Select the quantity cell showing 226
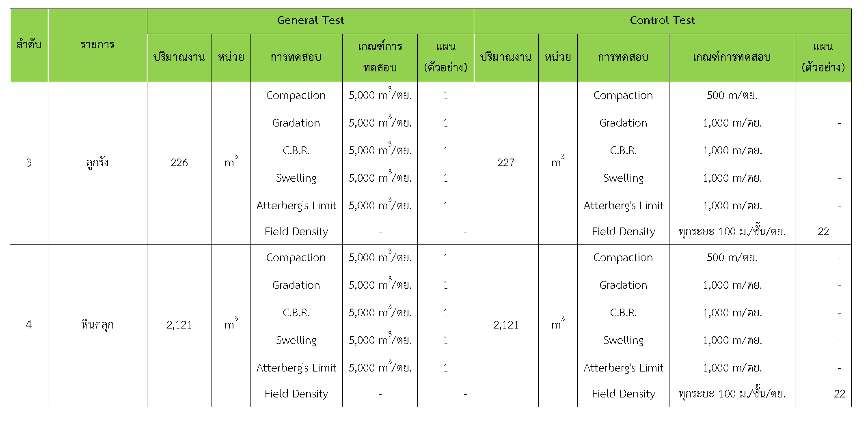868x423 pixels. pyautogui.click(x=179, y=163)
